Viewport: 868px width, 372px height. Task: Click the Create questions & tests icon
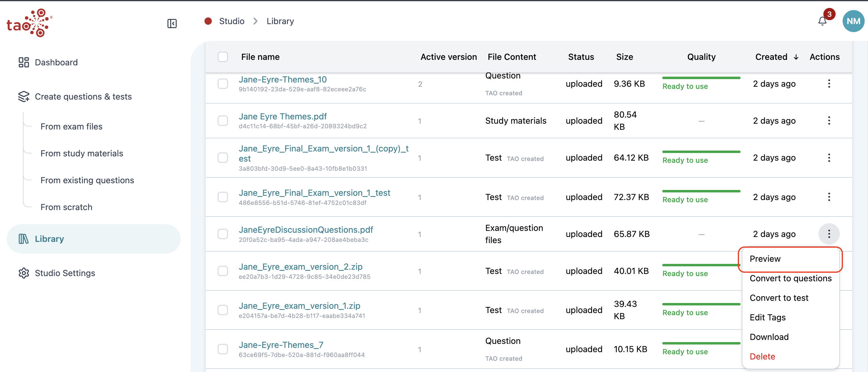coord(24,97)
